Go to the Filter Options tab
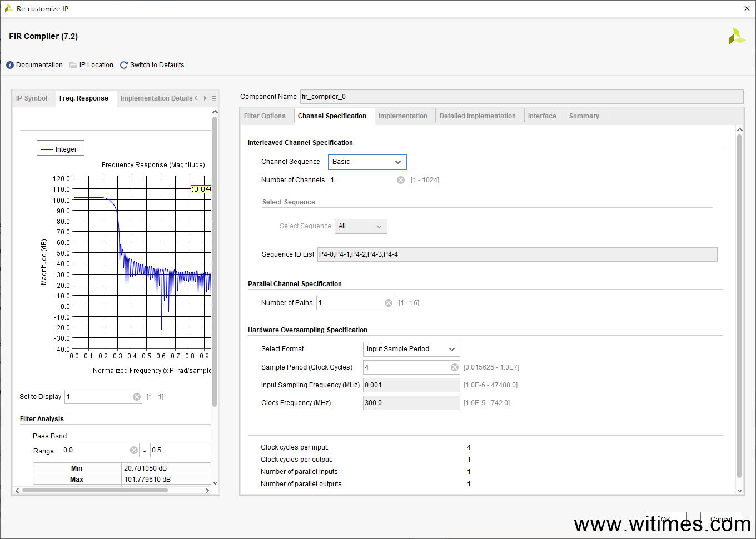The height and width of the screenshot is (539, 756). pos(265,116)
